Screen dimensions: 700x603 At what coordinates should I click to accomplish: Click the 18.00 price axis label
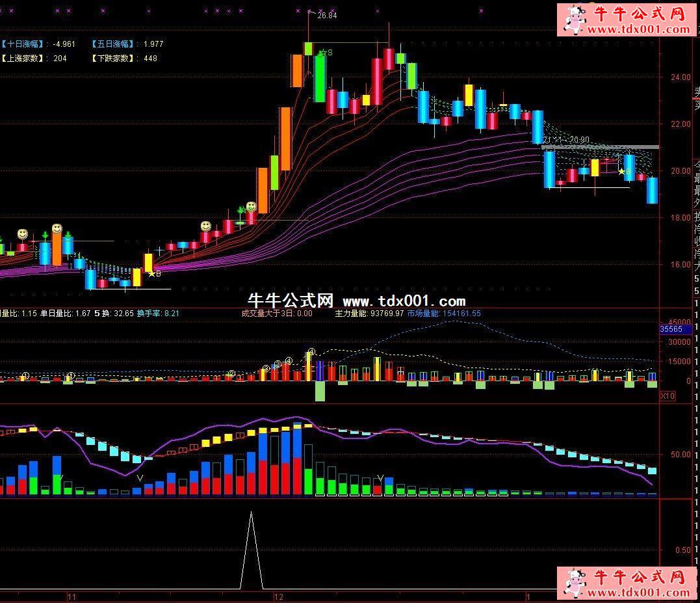(x=681, y=218)
